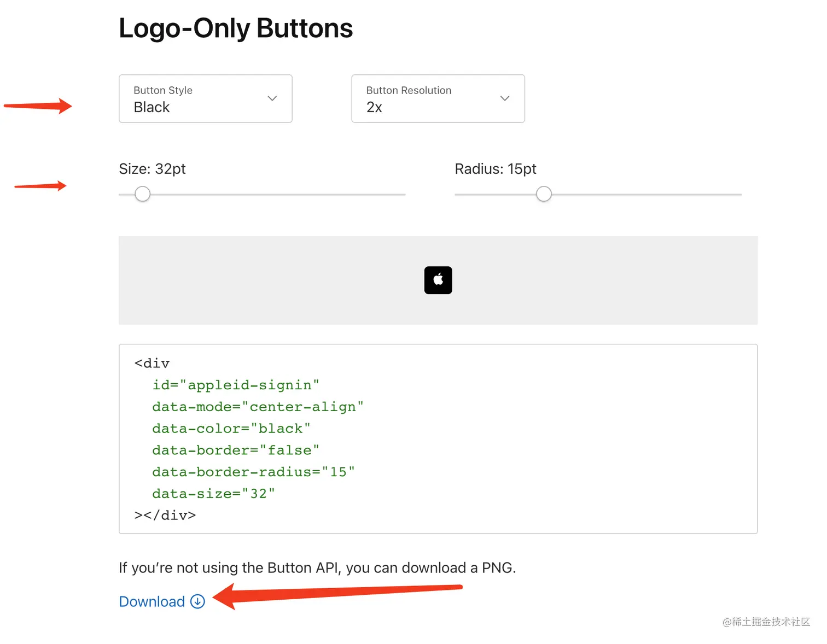Click the black Apple logo preview button
The height and width of the screenshot is (644, 827).
point(438,280)
